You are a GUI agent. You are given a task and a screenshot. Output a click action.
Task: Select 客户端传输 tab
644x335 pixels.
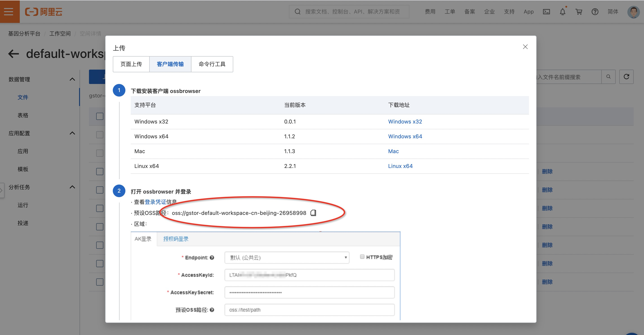(x=170, y=64)
